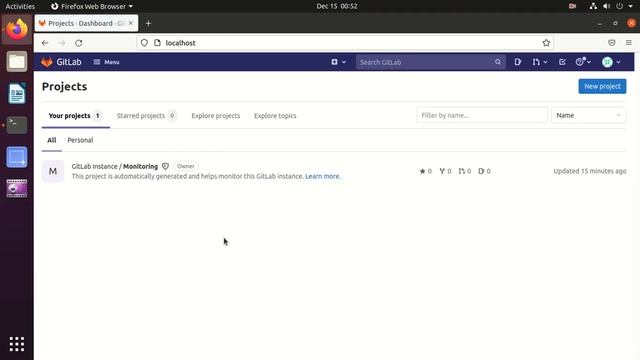This screenshot has height=360, width=640.
Task: Open the Firefox hamburger menu
Action: coord(629,43)
